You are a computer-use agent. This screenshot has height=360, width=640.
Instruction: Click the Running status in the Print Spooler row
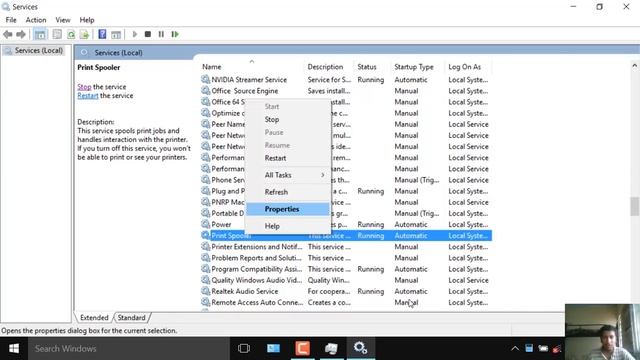pyautogui.click(x=371, y=236)
